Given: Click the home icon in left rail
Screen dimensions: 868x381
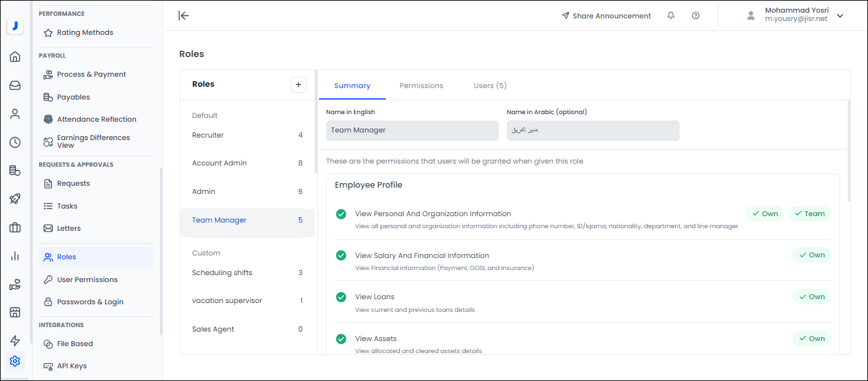Looking at the screenshot, I should [15, 57].
